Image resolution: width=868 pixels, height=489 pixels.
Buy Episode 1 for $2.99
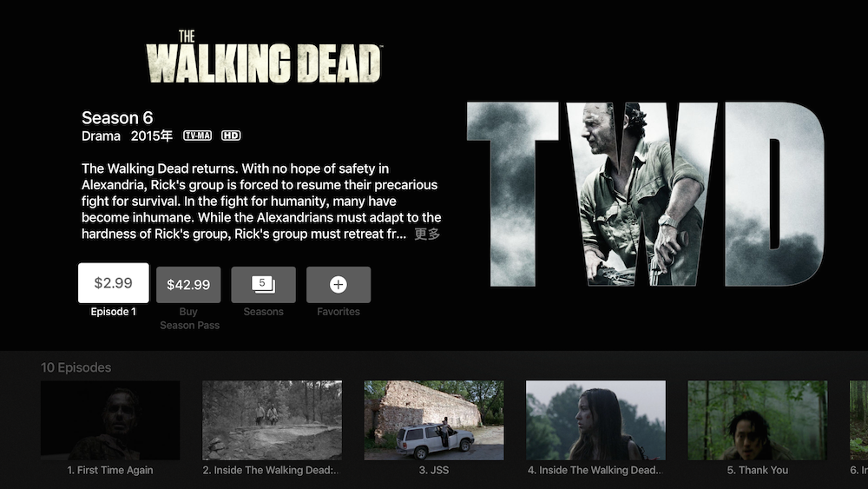click(x=114, y=283)
